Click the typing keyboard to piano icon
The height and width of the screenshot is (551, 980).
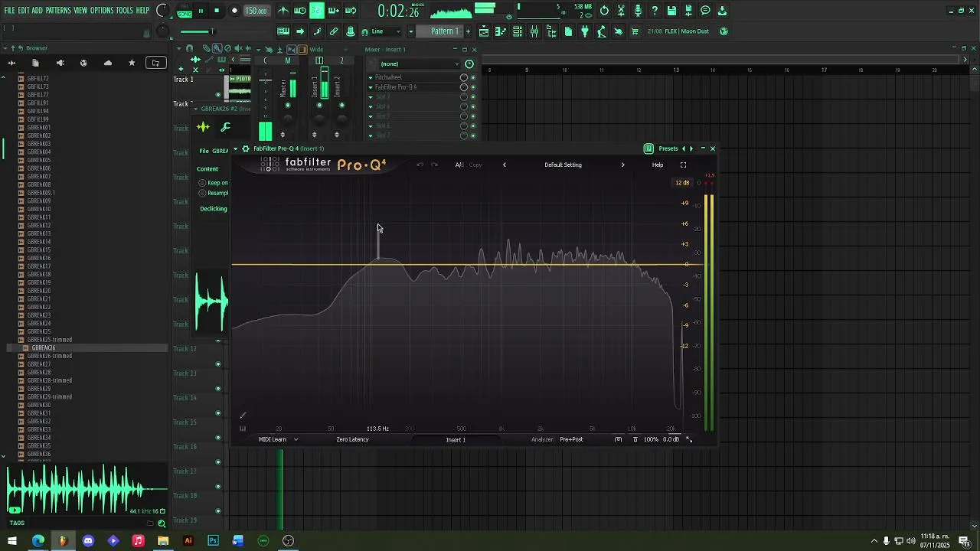click(x=283, y=31)
